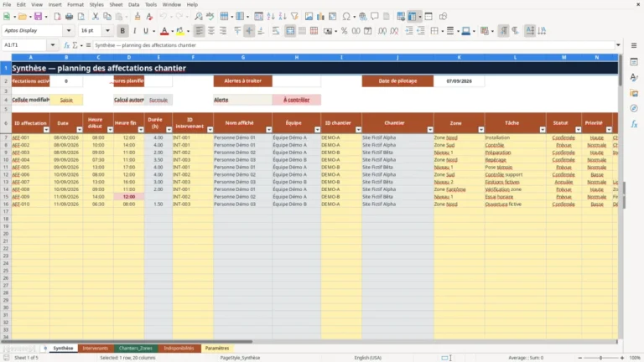Toggle Underline formatting
The image size is (644, 362).
(x=146, y=31)
